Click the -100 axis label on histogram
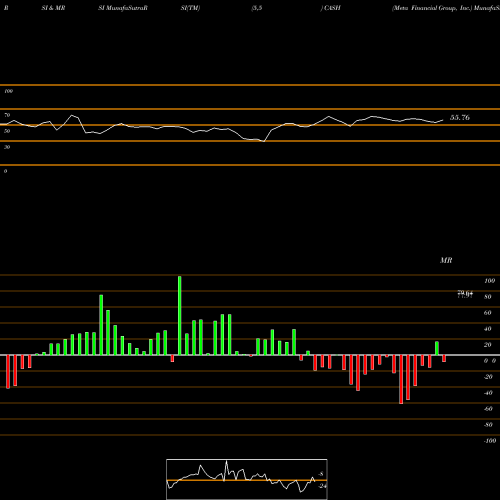 [489, 441]
